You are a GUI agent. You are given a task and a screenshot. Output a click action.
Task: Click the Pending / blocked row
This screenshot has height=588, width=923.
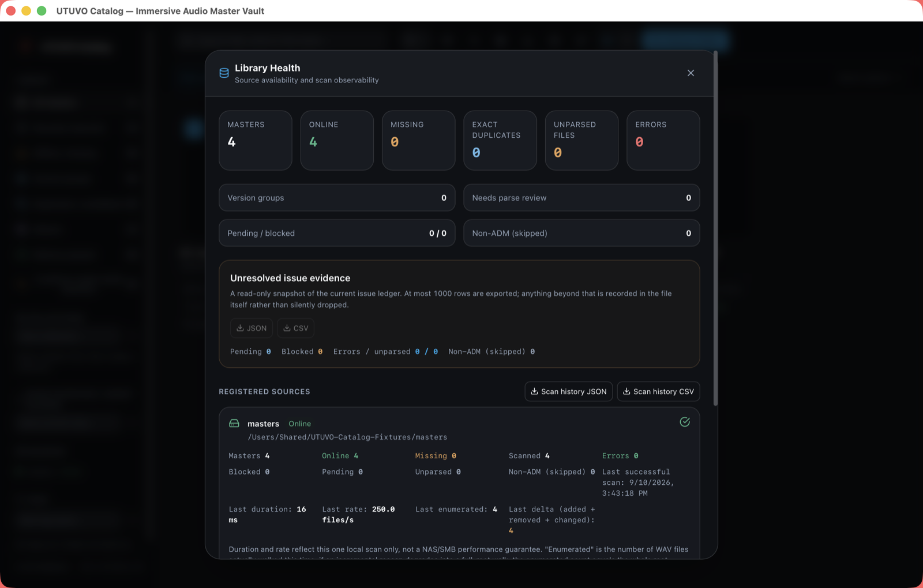337,233
